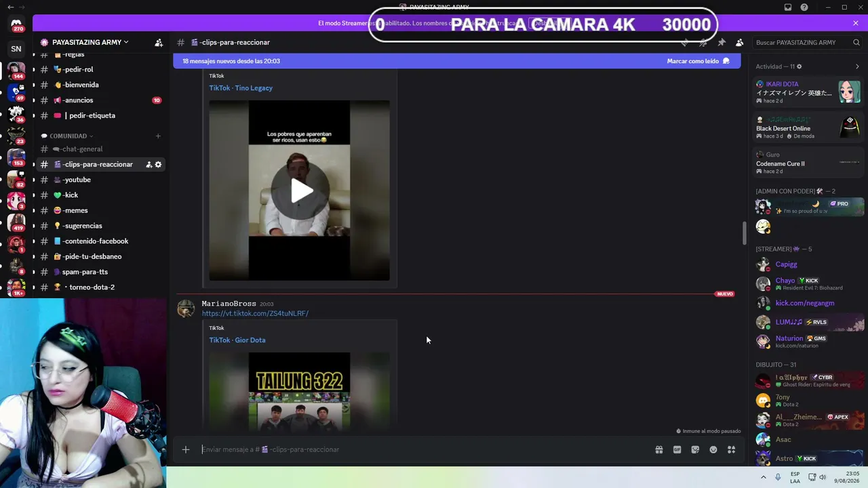Open the sugerencias channel

[100, 226]
